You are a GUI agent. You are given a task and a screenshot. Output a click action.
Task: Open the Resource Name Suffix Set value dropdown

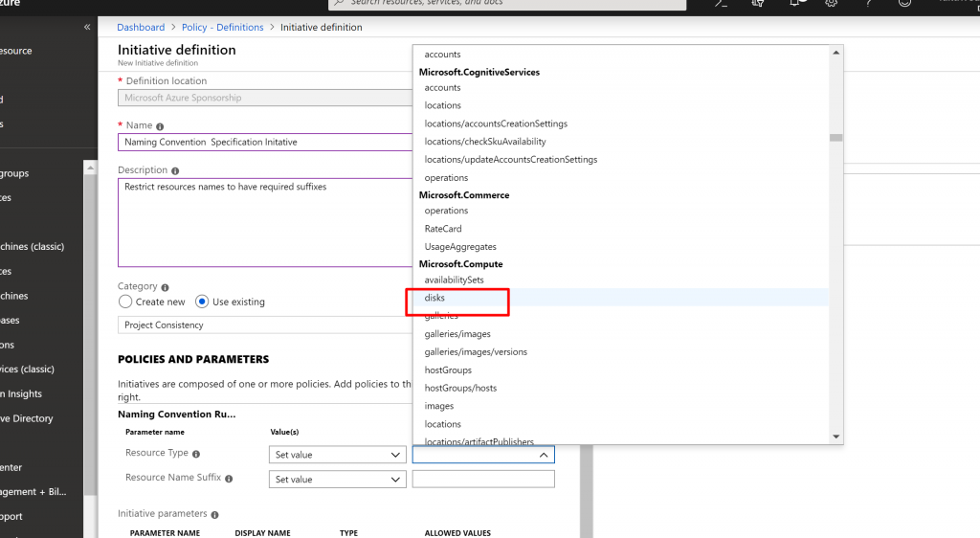(x=337, y=480)
